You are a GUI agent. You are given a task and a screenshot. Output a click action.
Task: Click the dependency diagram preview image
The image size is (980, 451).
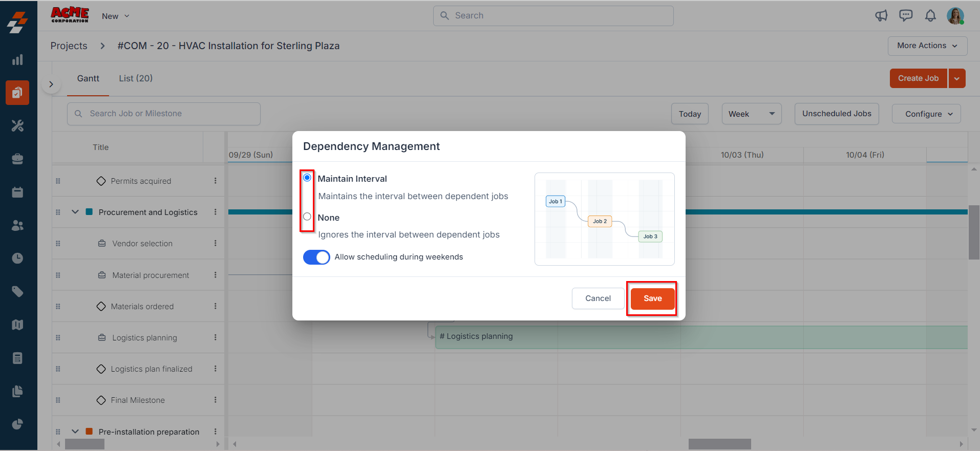point(605,219)
